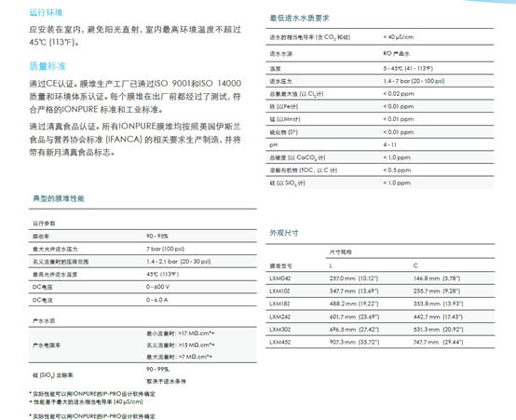
Task: Click the "尺寸规格" column group header
Action: pos(341,252)
